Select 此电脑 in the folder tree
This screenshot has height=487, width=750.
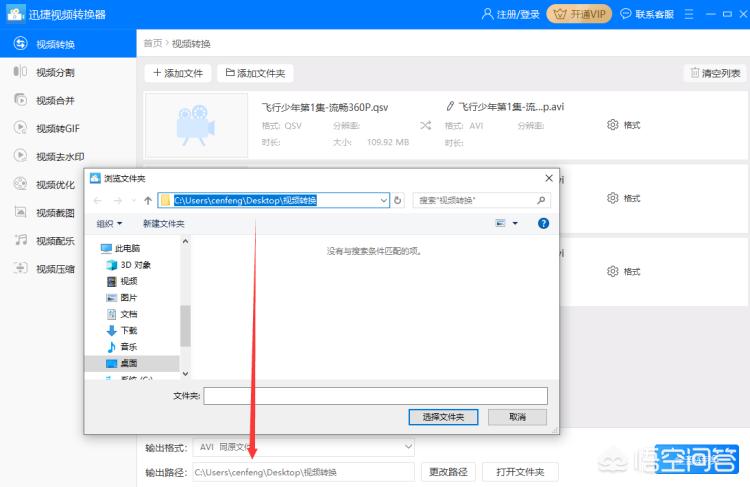click(x=121, y=248)
